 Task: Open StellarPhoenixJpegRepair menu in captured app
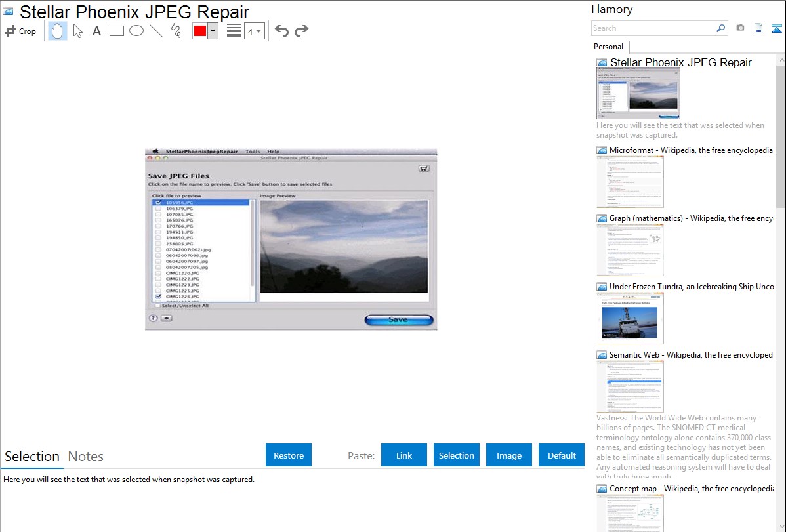tap(201, 152)
